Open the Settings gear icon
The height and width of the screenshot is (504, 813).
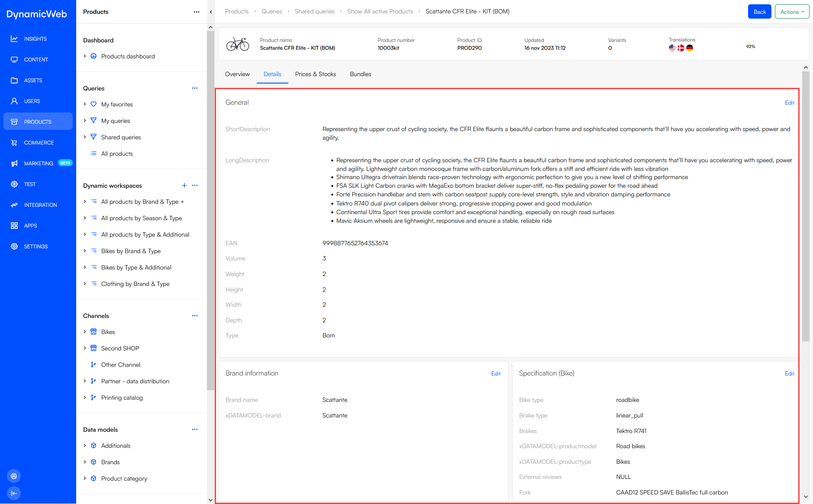click(x=14, y=247)
